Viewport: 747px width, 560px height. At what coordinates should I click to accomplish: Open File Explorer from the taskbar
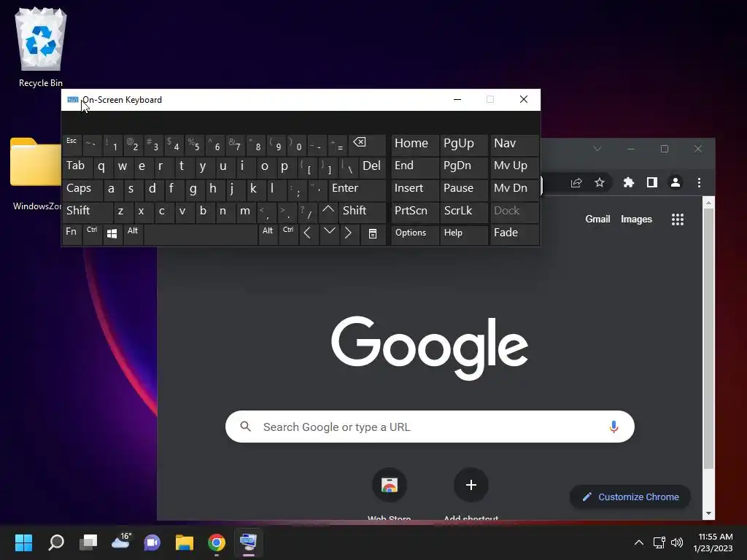click(185, 542)
